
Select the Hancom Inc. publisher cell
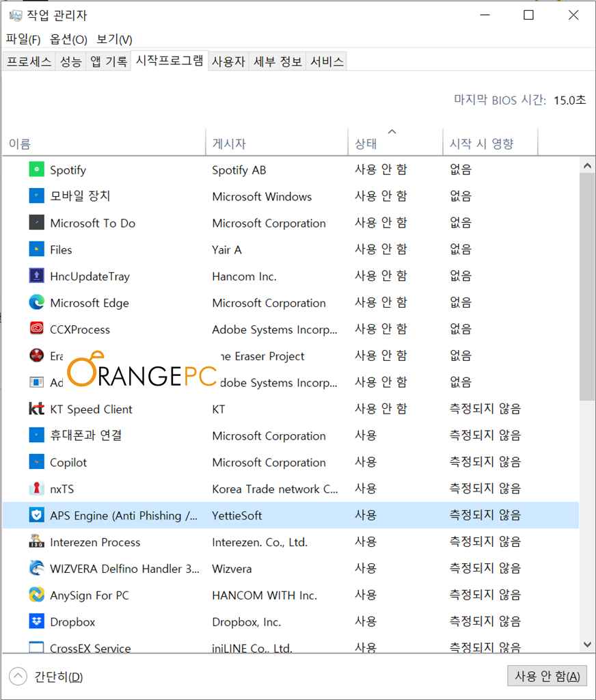click(x=244, y=276)
